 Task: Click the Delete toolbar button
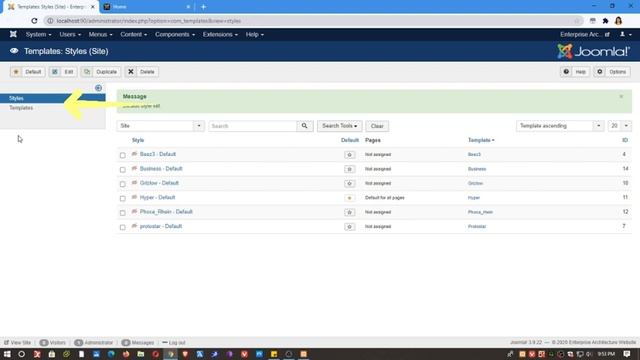click(x=142, y=72)
